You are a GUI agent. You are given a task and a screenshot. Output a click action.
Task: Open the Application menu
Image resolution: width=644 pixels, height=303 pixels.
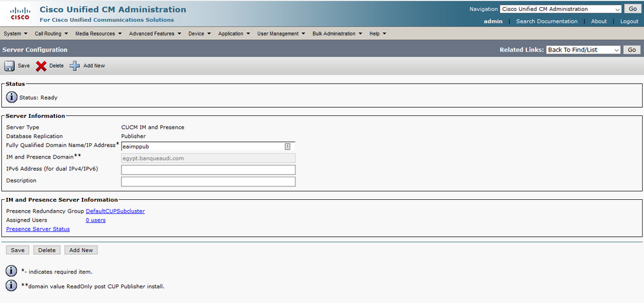[x=234, y=34]
